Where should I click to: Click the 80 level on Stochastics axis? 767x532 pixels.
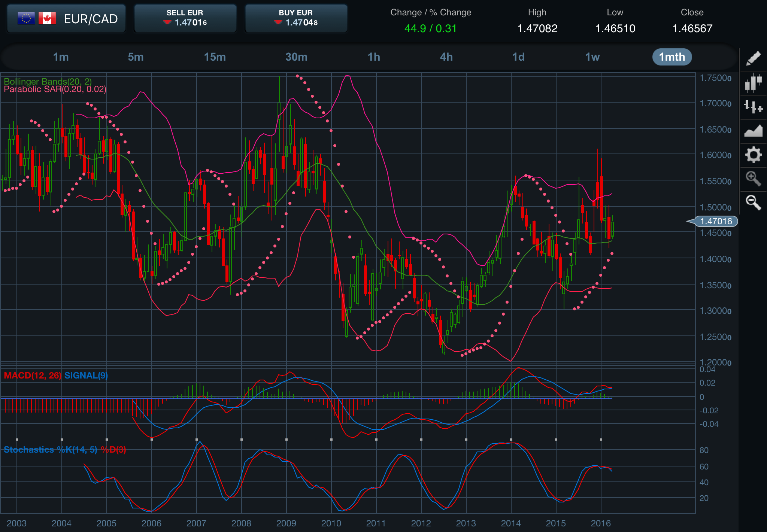(x=704, y=450)
